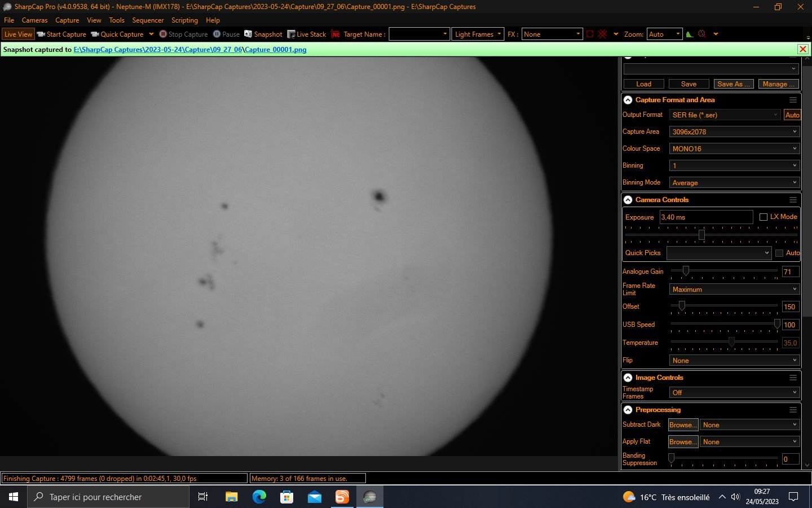
Task: Open the FX effects dropdown
Action: pyautogui.click(x=551, y=34)
